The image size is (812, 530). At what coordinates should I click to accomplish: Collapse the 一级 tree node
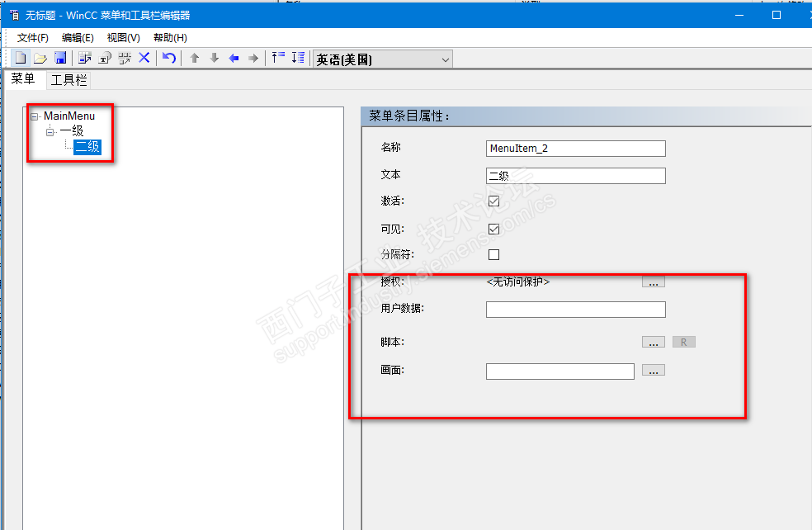coord(50,132)
